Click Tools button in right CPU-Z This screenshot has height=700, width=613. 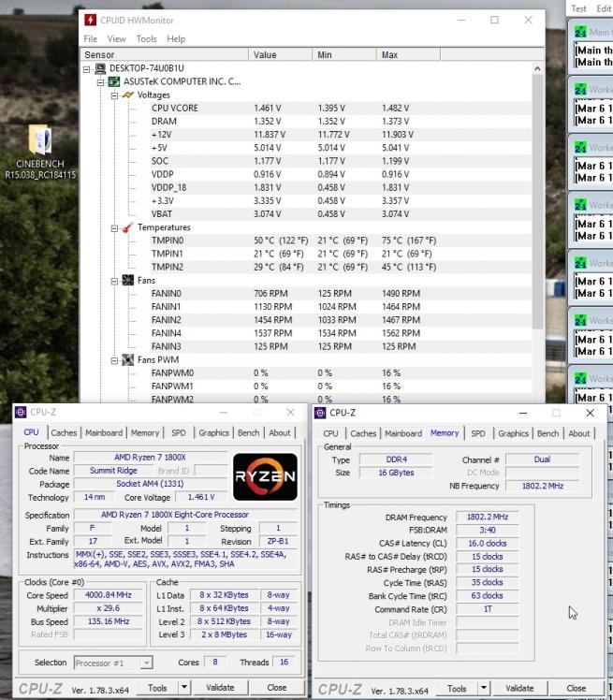(457, 689)
